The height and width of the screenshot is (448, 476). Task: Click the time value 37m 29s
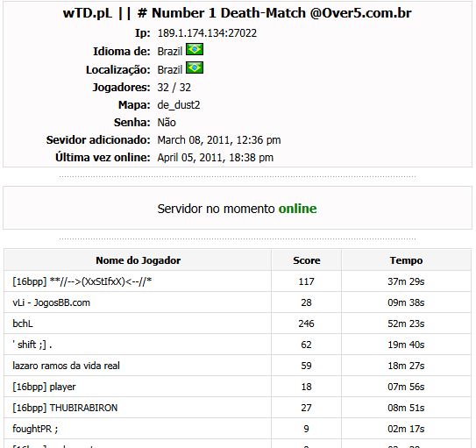(x=406, y=281)
